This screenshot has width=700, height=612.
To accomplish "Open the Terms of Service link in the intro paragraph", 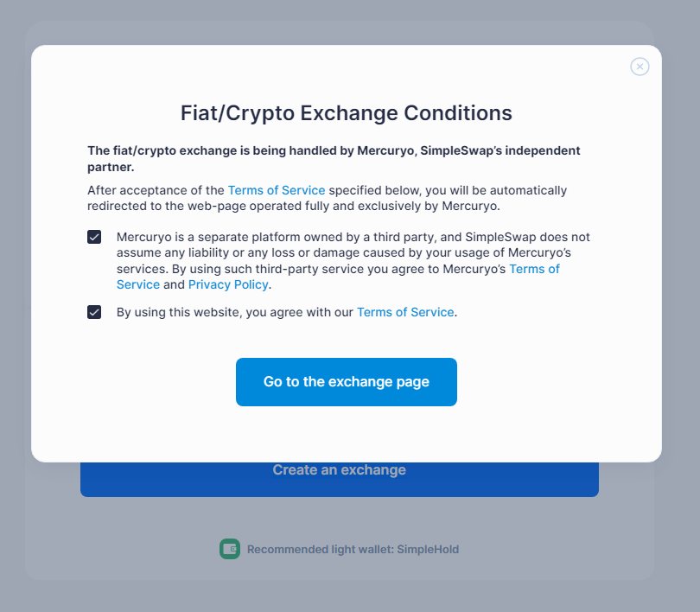I will [x=277, y=190].
